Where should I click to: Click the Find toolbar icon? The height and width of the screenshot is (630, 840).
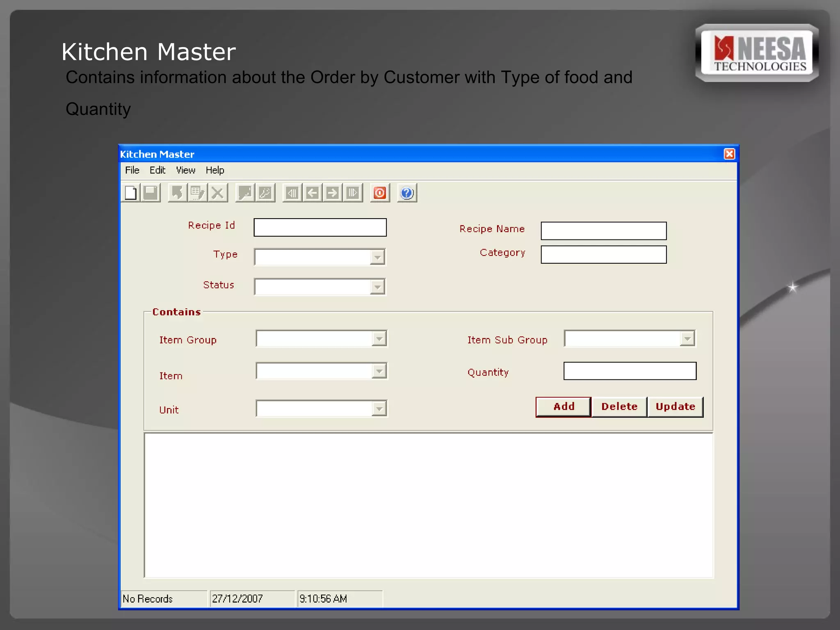click(x=245, y=193)
